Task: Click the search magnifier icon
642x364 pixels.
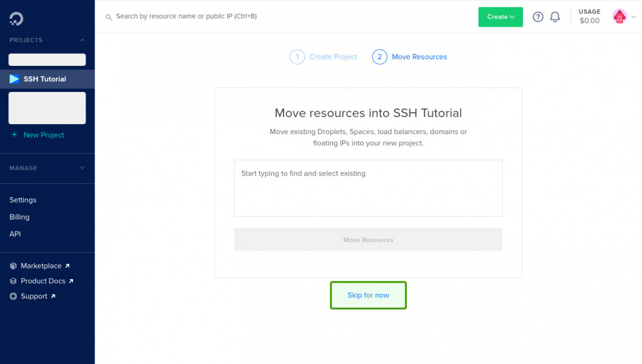Action: [x=109, y=17]
